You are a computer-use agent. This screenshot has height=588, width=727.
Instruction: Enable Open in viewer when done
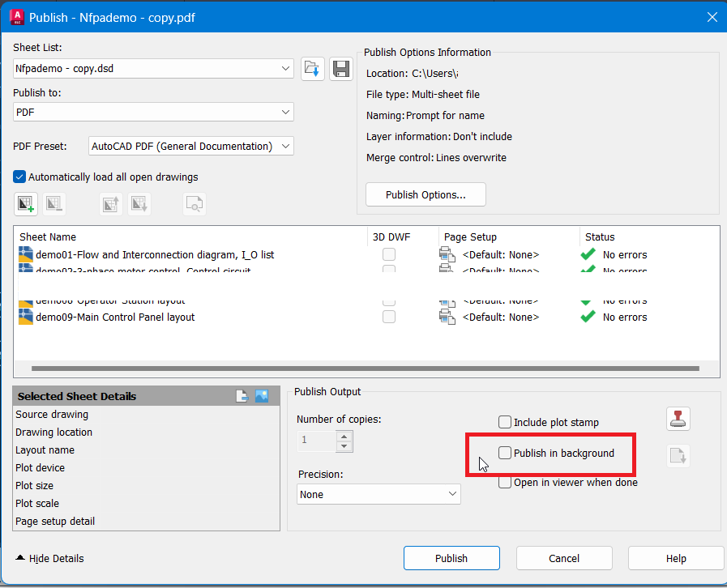coord(505,481)
